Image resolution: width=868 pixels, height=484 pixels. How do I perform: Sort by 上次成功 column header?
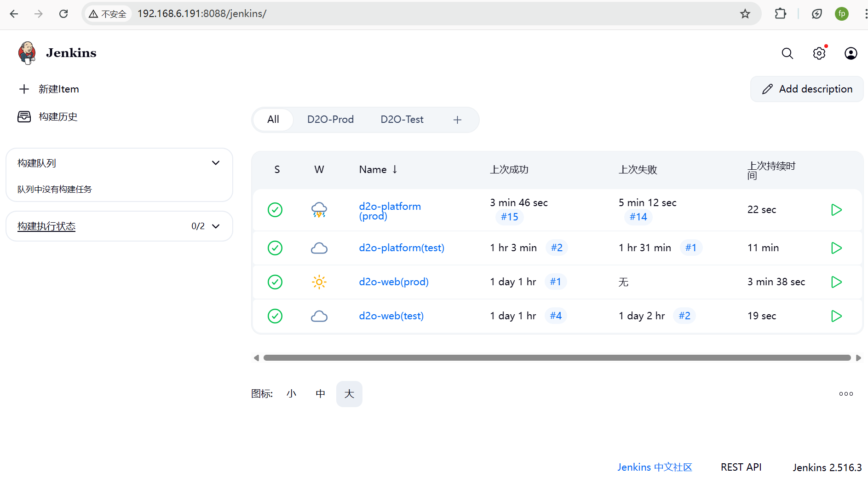[509, 170]
